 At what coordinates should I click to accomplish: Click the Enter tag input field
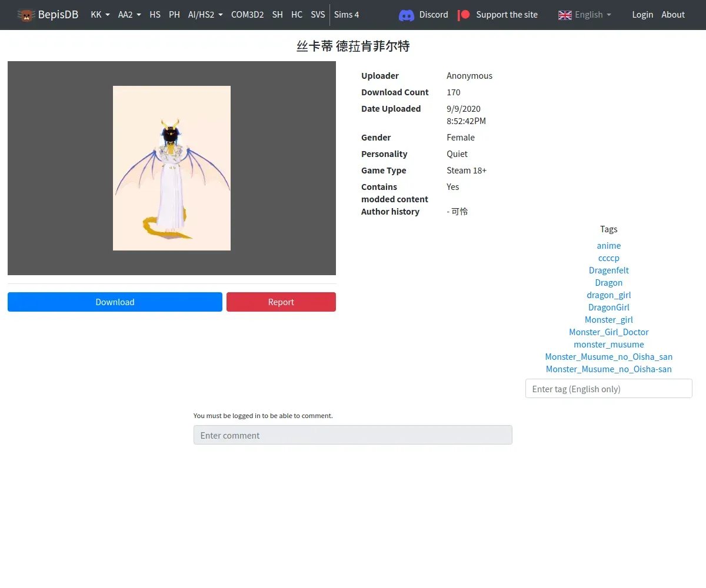[609, 389]
